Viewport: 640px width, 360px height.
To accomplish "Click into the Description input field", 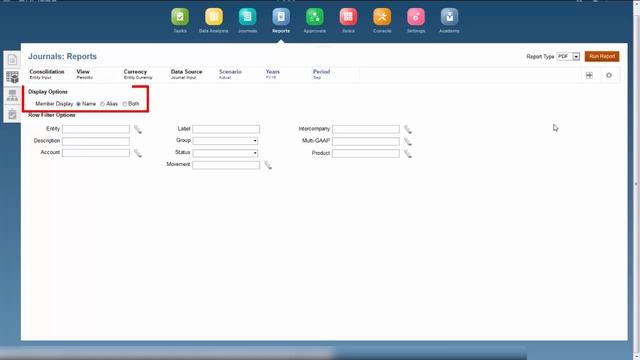I will (96, 141).
